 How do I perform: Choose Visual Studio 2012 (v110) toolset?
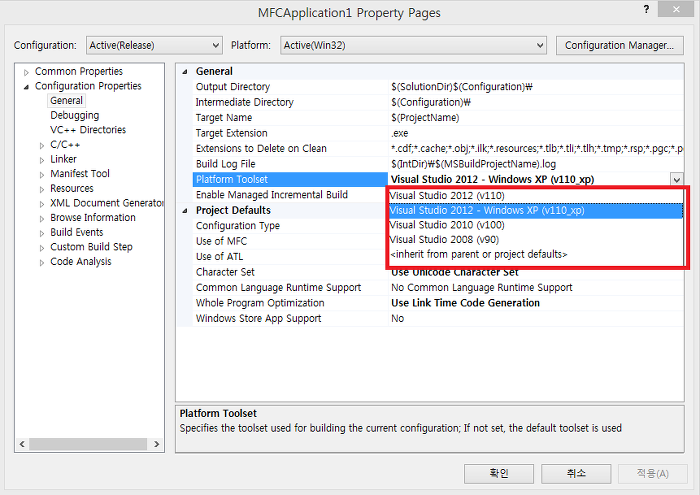[x=536, y=196]
